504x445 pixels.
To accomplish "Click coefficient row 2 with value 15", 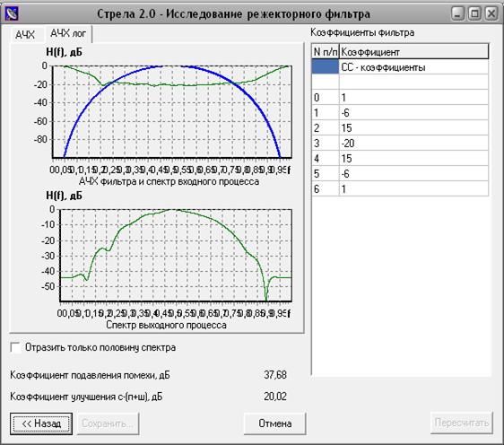I will coord(414,128).
